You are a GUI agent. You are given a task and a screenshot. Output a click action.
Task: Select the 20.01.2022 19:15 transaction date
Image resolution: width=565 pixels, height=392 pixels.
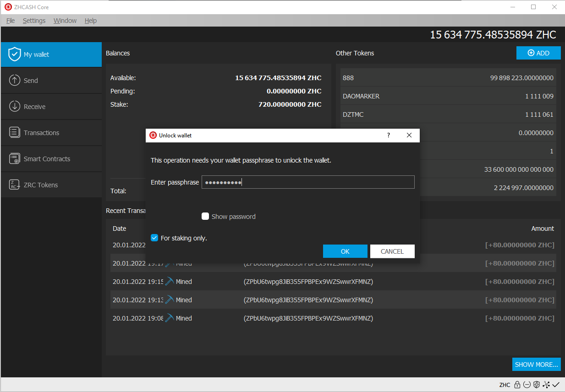138,282
